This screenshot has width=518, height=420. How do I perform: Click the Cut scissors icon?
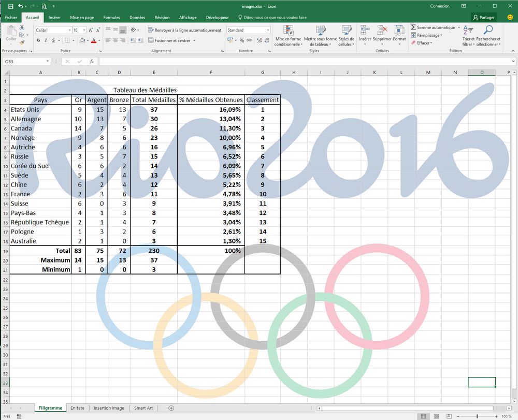click(22, 27)
